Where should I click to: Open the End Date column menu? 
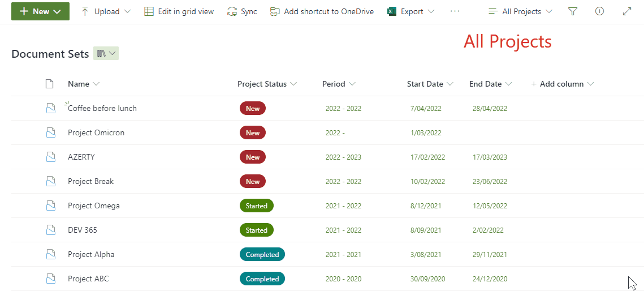pyautogui.click(x=491, y=84)
